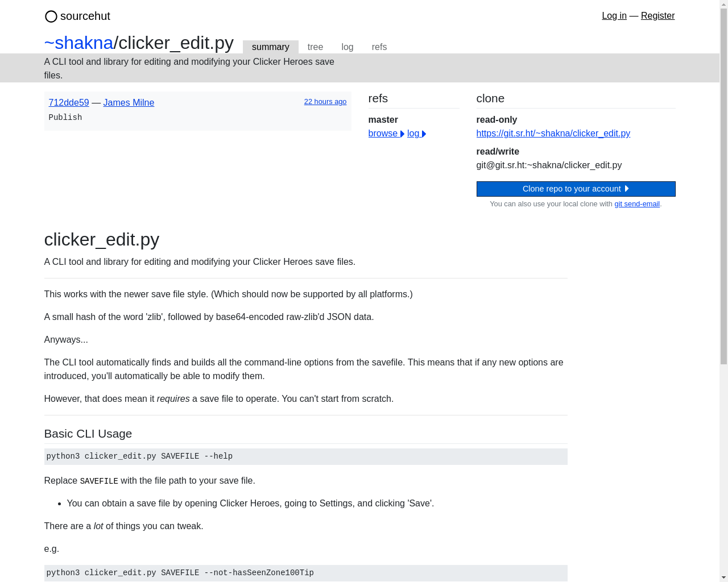Switch to the tree tab

(315, 47)
